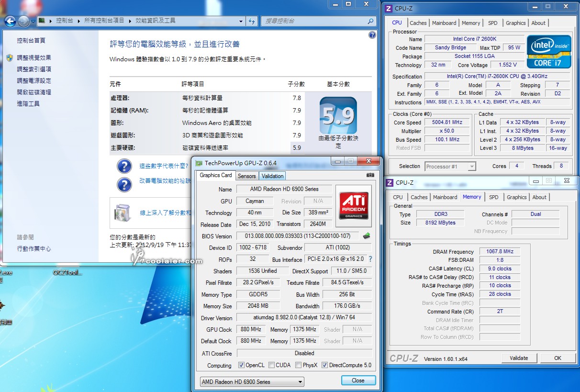Open the Graphics tab in the lower CPU-Z window
Image resolution: width=580 pixels, height=392 pixels.
point(516,197)
